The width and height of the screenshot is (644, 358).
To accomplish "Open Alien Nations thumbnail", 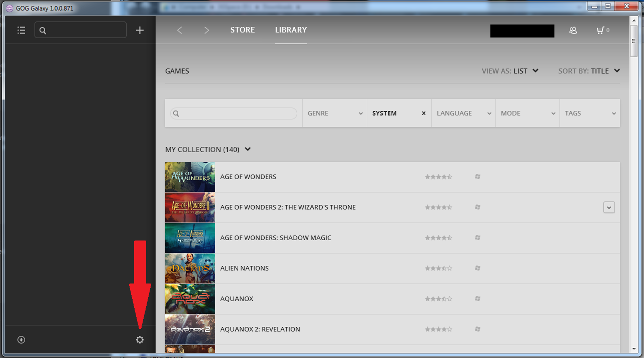I will (x=190, y=268).
